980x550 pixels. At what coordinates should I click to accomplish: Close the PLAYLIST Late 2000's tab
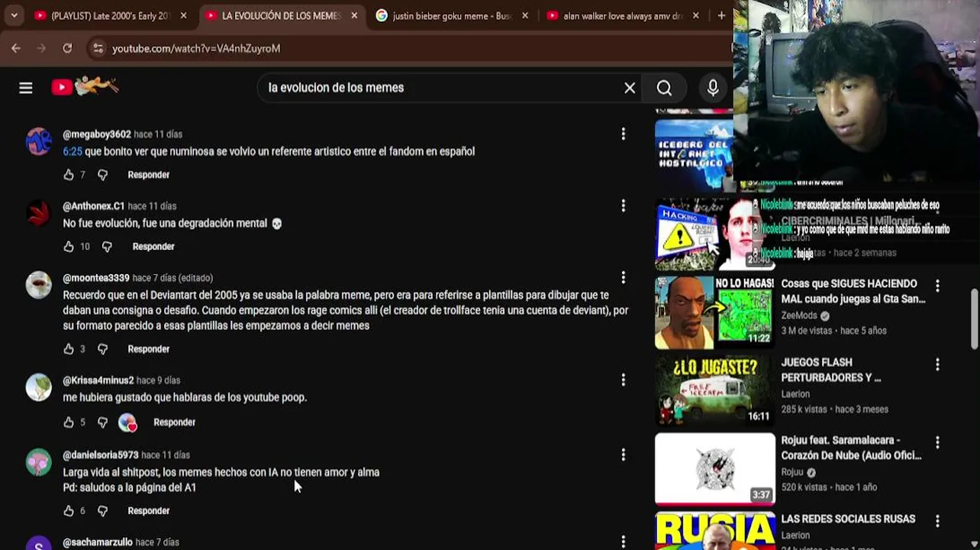click(183, 16)
